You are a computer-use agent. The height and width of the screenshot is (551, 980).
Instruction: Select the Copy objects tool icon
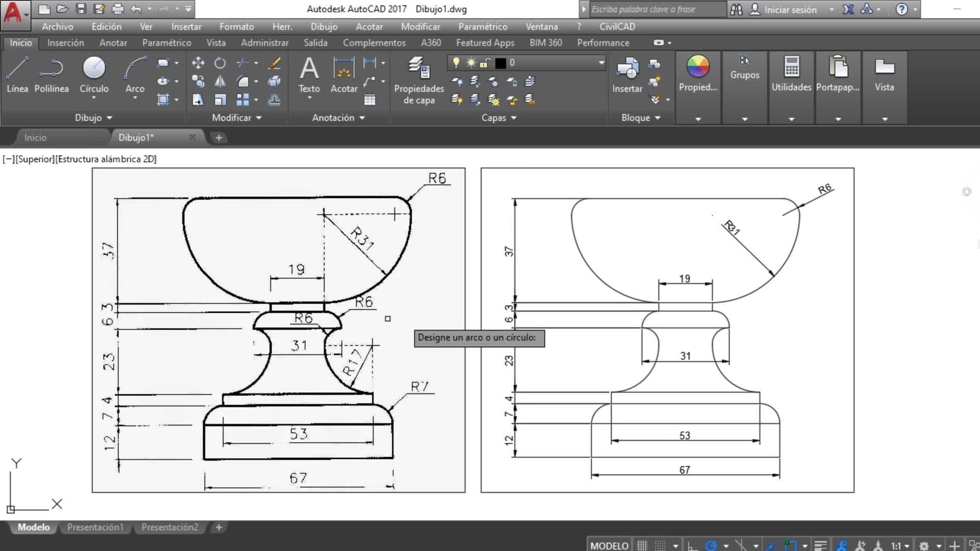[198, 81]
